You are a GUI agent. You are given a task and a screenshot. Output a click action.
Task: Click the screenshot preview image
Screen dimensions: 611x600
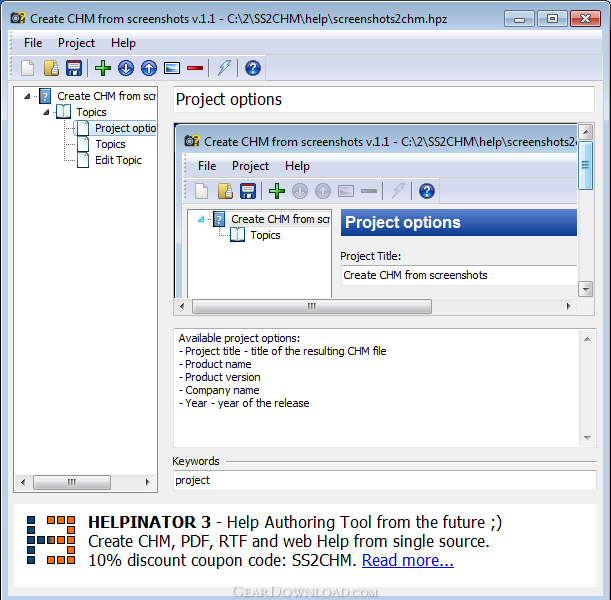376,211
